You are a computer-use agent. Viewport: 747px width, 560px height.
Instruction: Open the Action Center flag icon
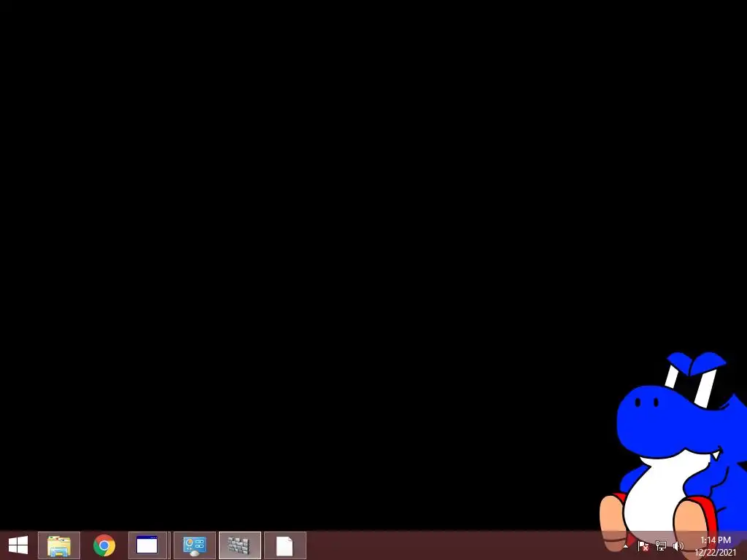point(643,546)
